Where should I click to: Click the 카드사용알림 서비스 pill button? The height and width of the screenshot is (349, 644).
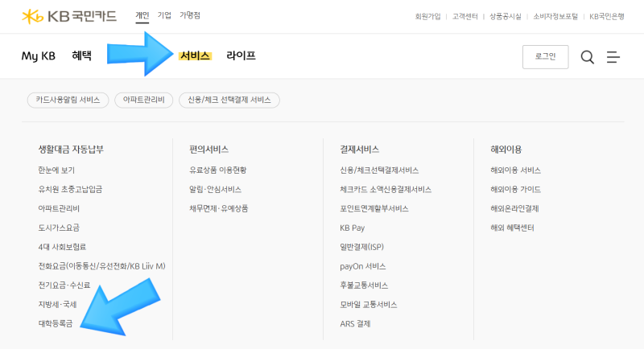coord(68,100)
